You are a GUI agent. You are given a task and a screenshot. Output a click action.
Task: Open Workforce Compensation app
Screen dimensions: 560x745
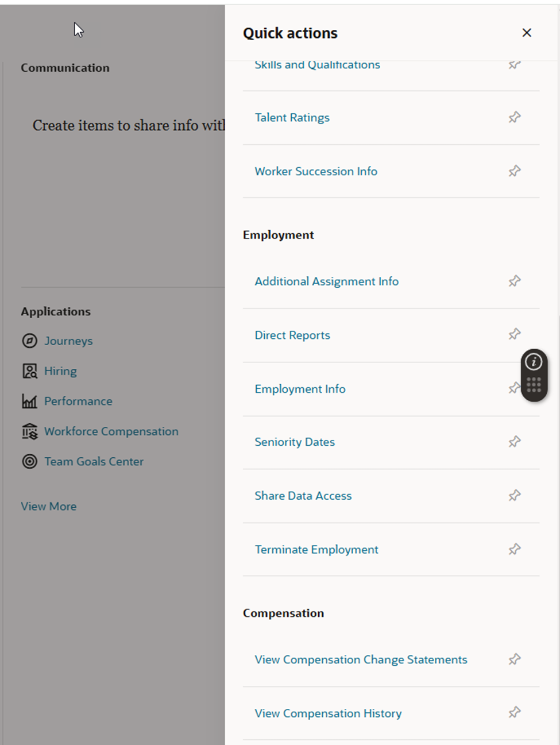111,431
